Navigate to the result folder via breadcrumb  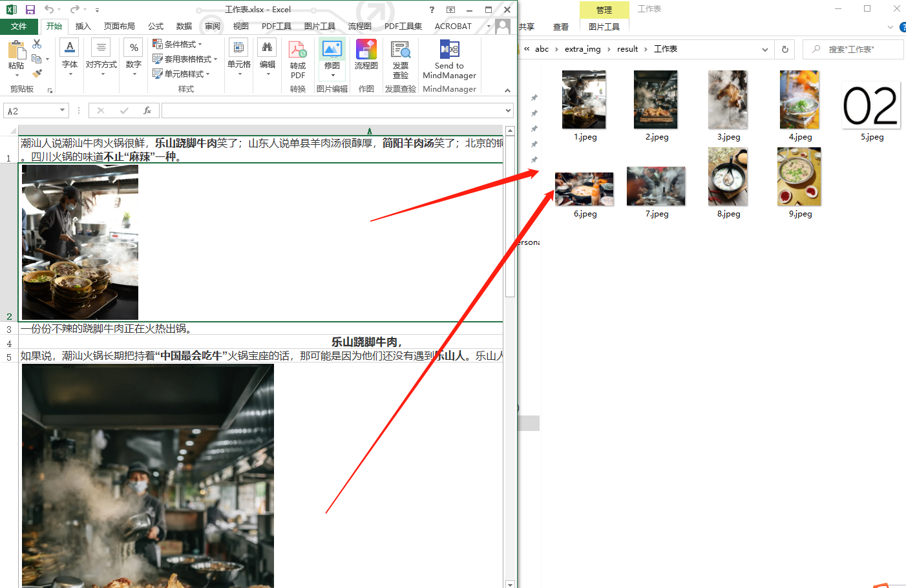(x=627, y=48)
